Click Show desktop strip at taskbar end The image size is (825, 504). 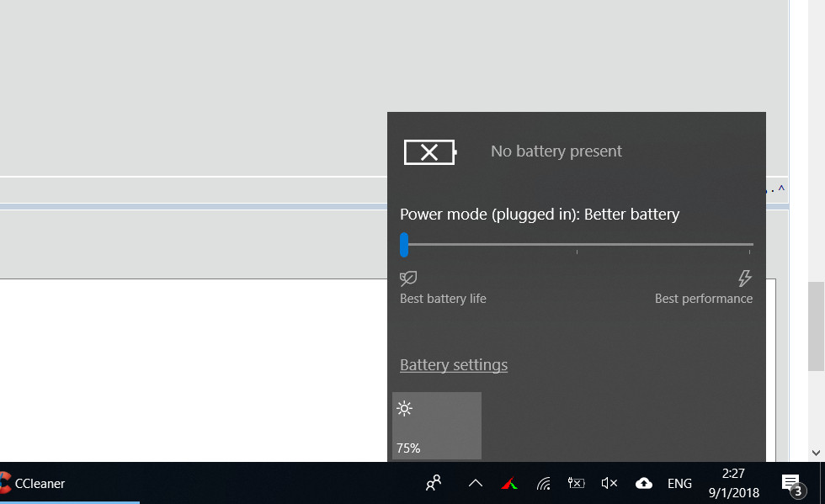coord(822,483)
